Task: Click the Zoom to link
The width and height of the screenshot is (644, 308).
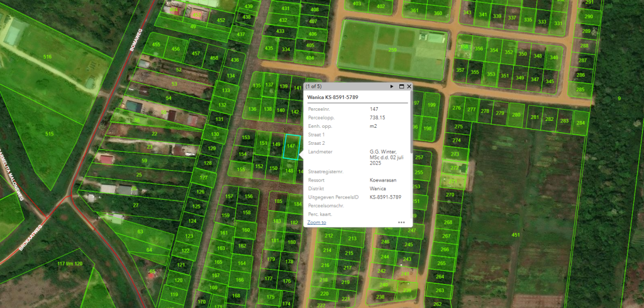Action: coord(316,222)
